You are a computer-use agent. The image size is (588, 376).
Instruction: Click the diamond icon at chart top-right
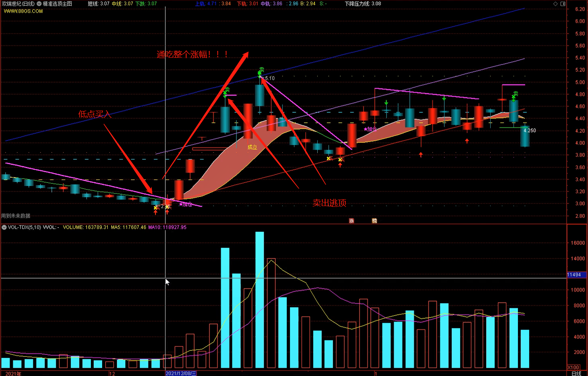(x=556, y=4)
